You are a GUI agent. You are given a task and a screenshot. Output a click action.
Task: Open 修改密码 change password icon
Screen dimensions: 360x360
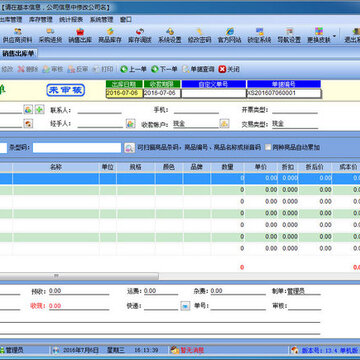(x=199, y=35)
